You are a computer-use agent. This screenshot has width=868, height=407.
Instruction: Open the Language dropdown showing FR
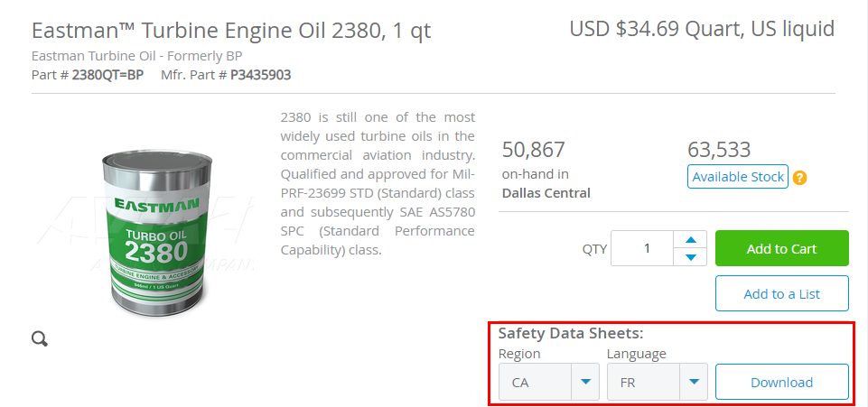click(x=657, y=382)
